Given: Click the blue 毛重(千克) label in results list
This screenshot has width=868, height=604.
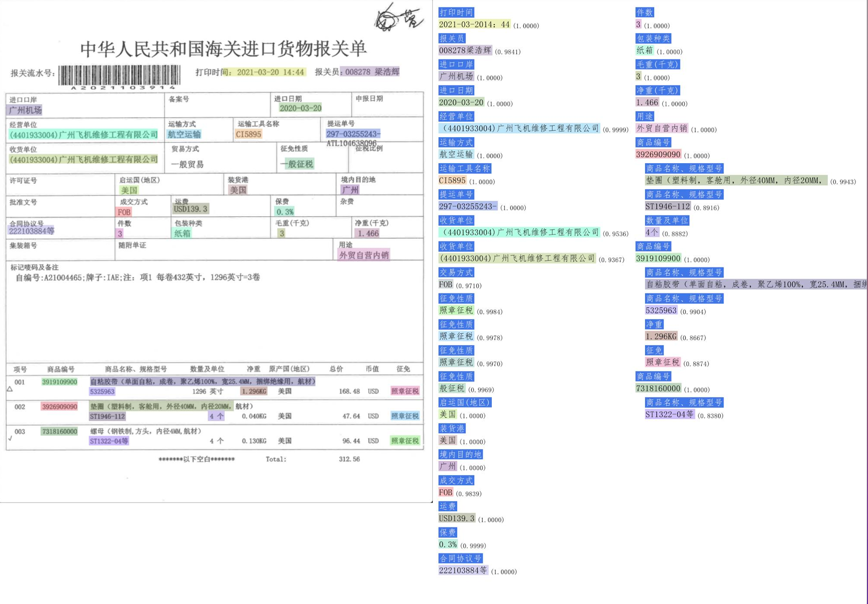Looking at the screenshot, I should coord(657,65).
